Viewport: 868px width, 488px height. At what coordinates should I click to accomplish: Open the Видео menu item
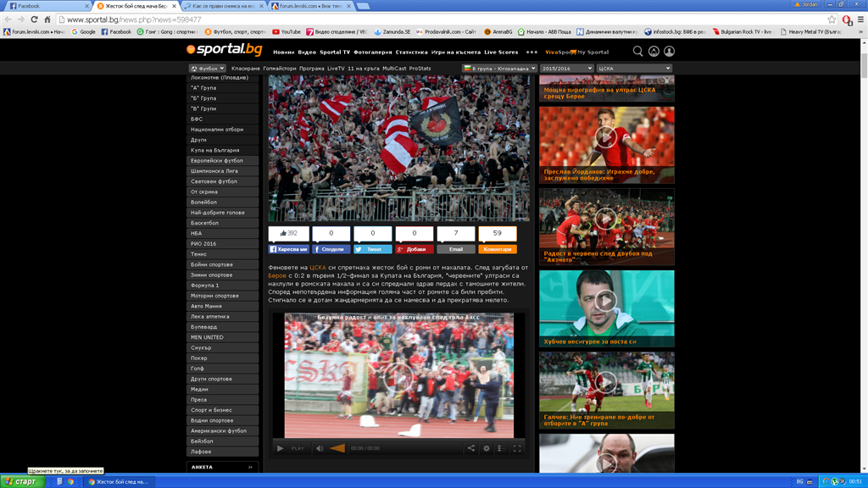[x=307, y=52]
